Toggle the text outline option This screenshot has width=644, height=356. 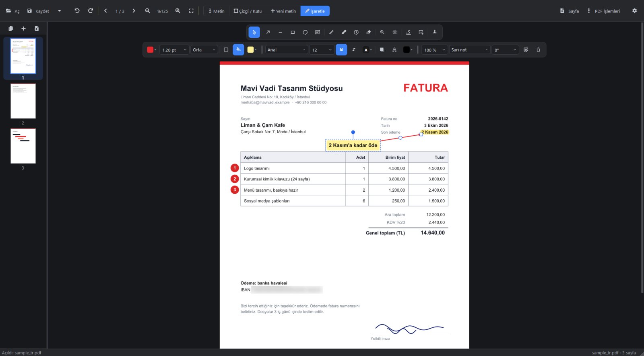(394, 50)
